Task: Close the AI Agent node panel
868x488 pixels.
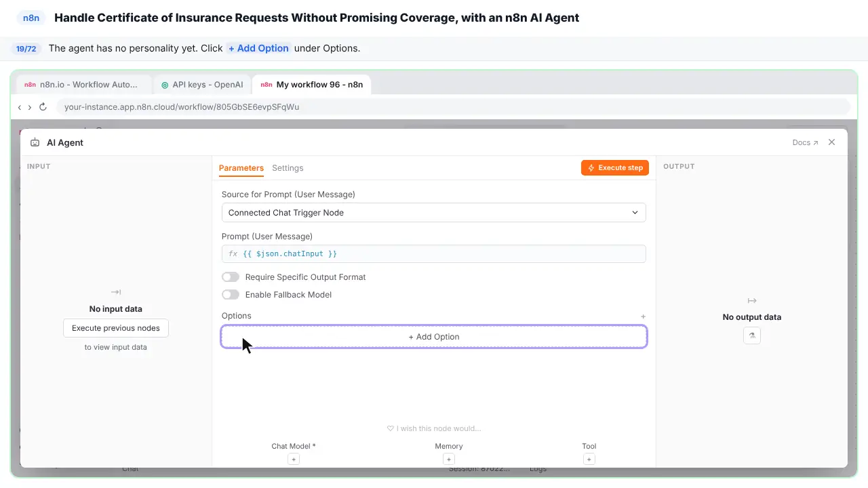Action: click(x=831, y=142)
